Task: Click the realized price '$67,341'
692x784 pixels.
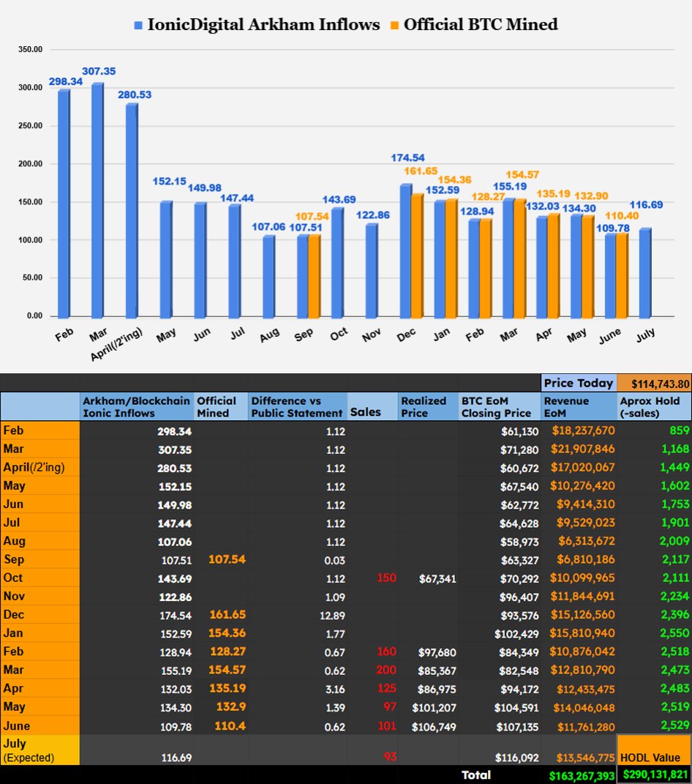Action: tap(437, 578)
